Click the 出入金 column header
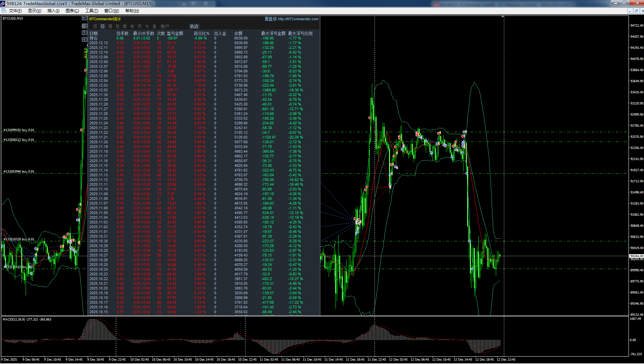This screenshot has width=644, height=364. tap(220, 33)
